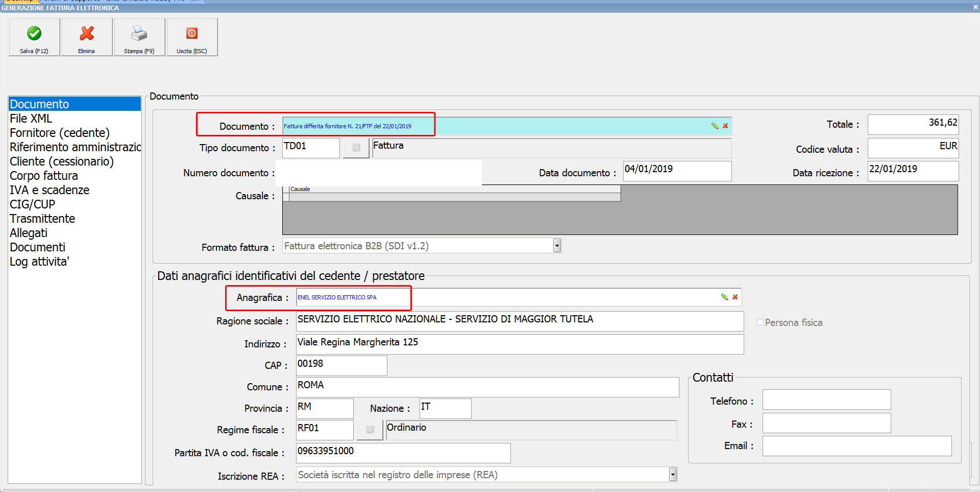This screenshot has width=980, height=492.
Task: Click the Partita IVA o cod. fiscale field
Action: (x=403, y=453)
